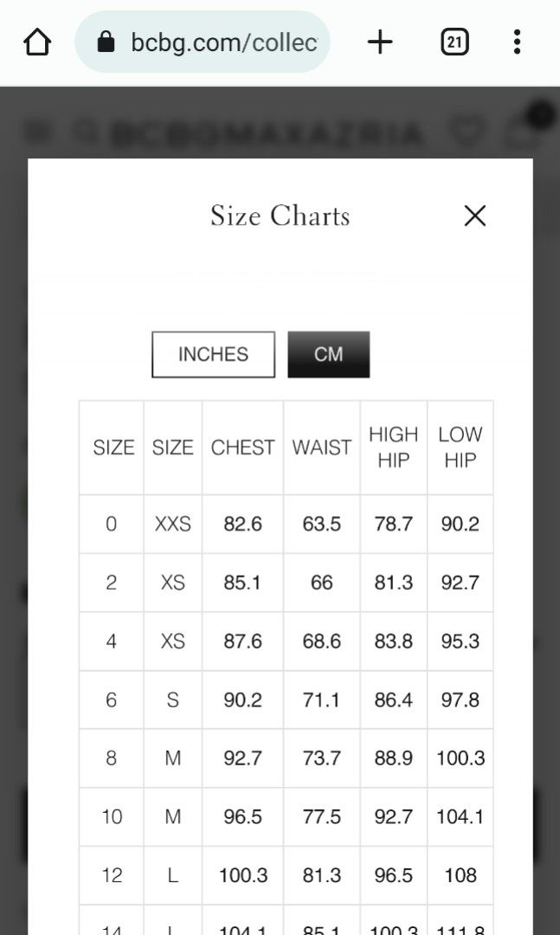The image size is (560, 935).
Task: Tap the bcbg.com address bar
Action: 203,42
